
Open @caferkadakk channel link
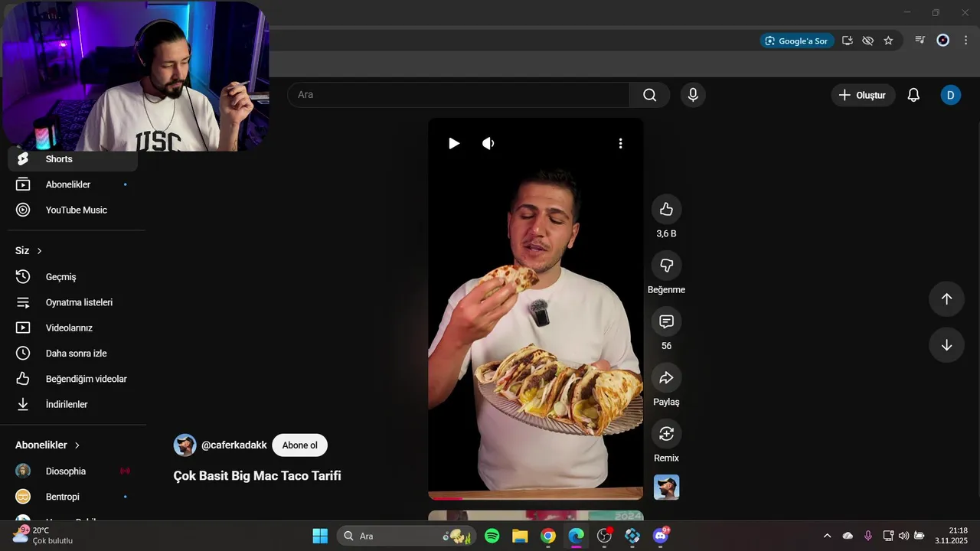coord(234,445)
